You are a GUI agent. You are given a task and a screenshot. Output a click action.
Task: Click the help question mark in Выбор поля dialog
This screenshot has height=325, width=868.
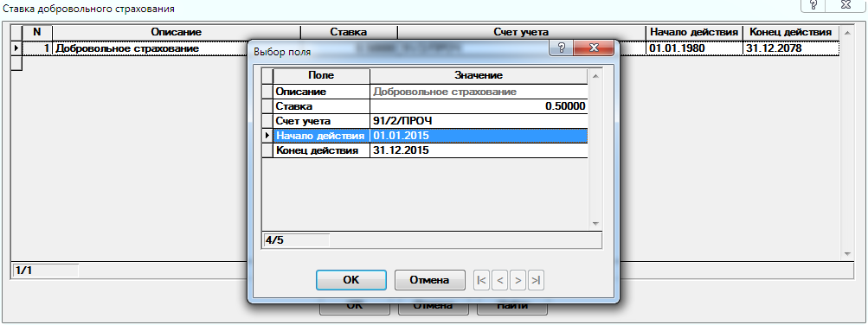pyautogui.click(x=562, y=48)
